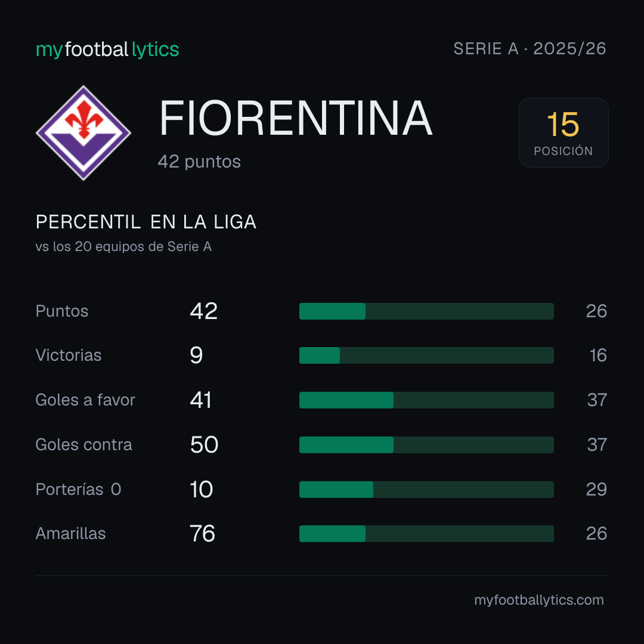Viewport: 644px width, 644px height.
Task: Click the Victorias percentile number 16
Action: pos(598,355)
